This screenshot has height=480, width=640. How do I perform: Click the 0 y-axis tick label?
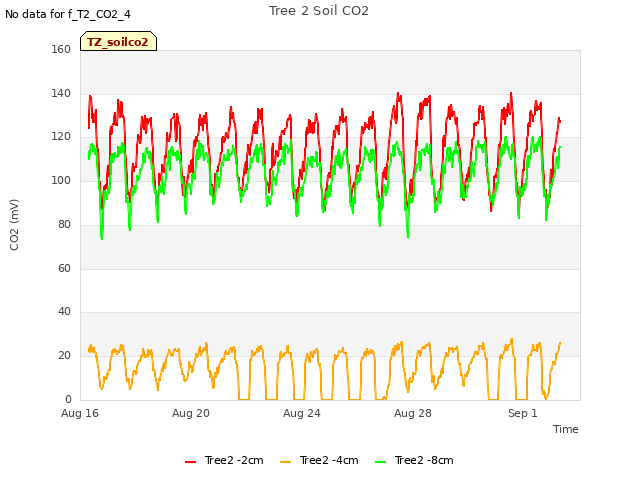[68, 399]
